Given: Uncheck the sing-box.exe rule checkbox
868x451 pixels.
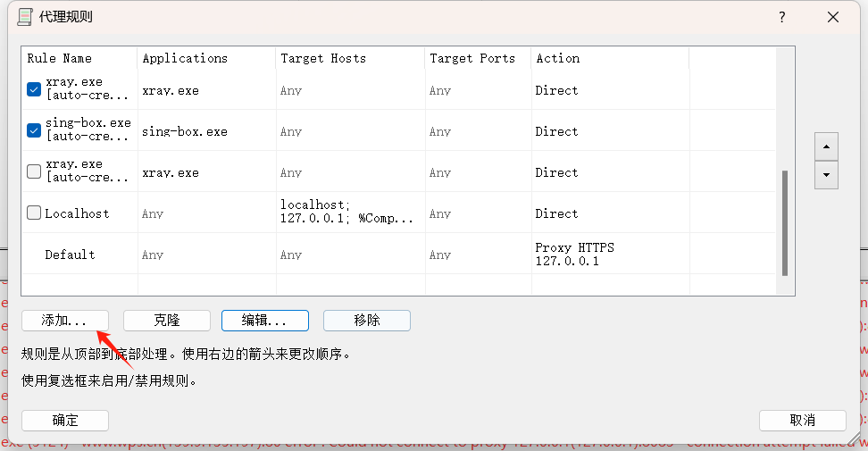Looking at the screenshot, I should coord(34,130).
